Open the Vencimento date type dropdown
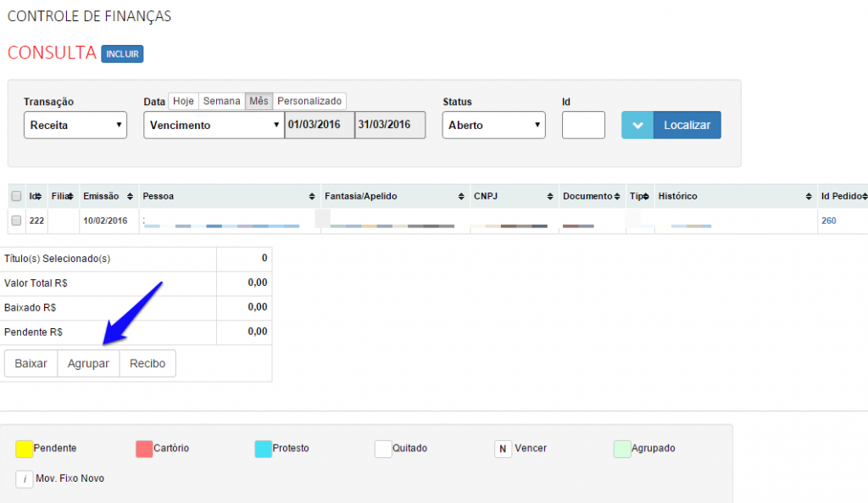The image size is (868, 503). 213,125
